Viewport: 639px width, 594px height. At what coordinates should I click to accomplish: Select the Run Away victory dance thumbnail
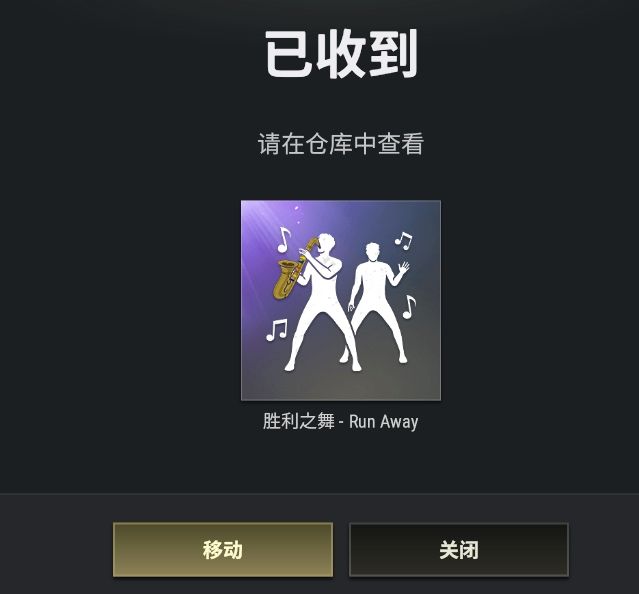(x=341, y=300)
